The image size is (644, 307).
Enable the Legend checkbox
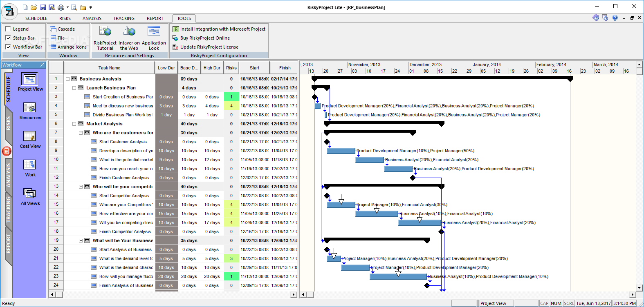[8, 29]
